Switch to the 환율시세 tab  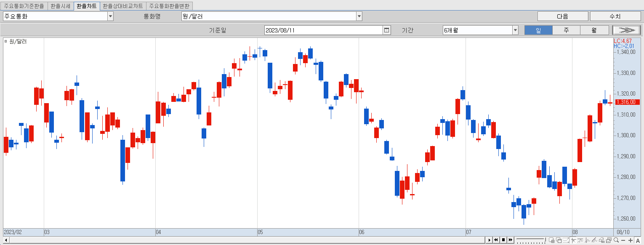click(x=60, y=6)
